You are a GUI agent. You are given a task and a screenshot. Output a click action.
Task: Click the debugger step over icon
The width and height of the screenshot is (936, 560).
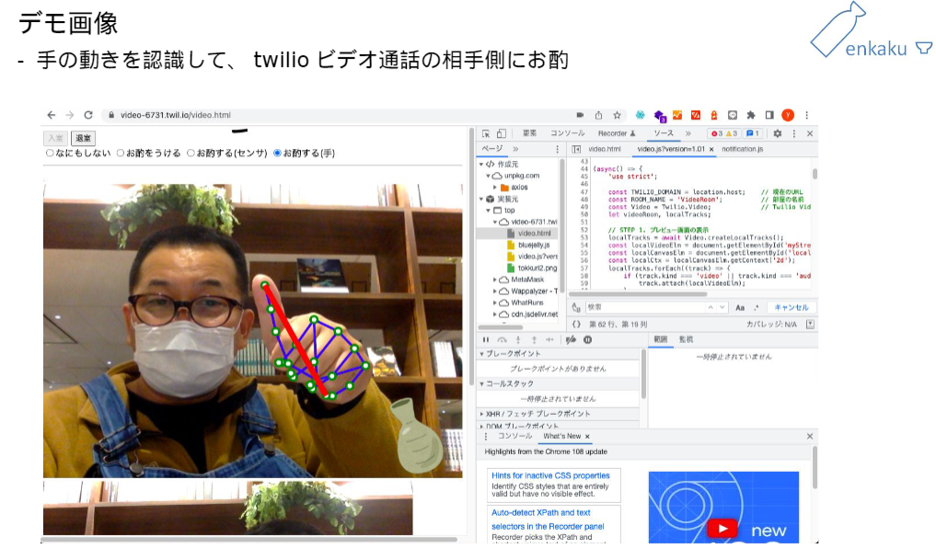tap(502, 340)
